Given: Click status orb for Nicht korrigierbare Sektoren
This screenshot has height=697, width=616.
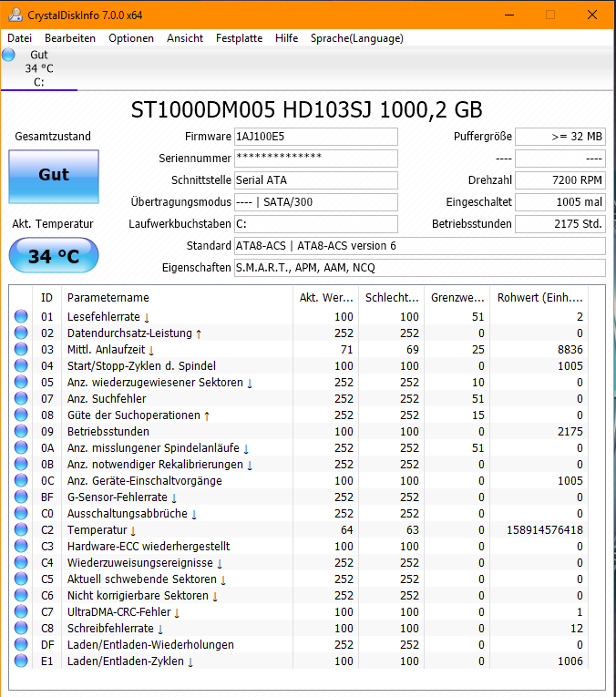Looking at the screenshot, I should click(21, 595).
